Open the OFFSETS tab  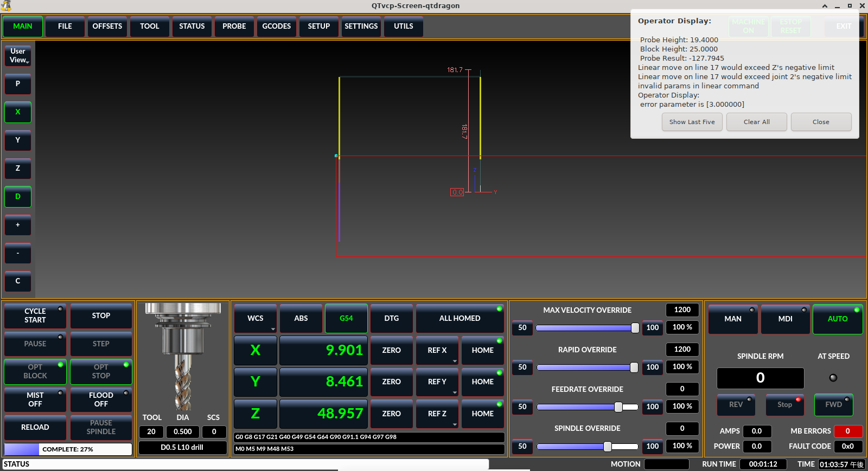point(107,27)
